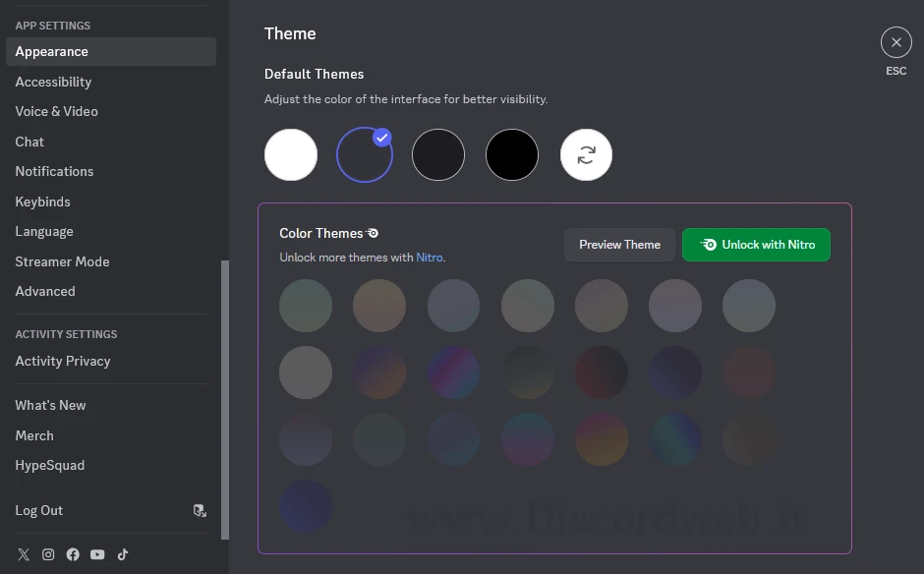Viewport: 924px width, 574px height.
Task: Click the Nitro icon beside Color Themes
Action: click(373, 233)
